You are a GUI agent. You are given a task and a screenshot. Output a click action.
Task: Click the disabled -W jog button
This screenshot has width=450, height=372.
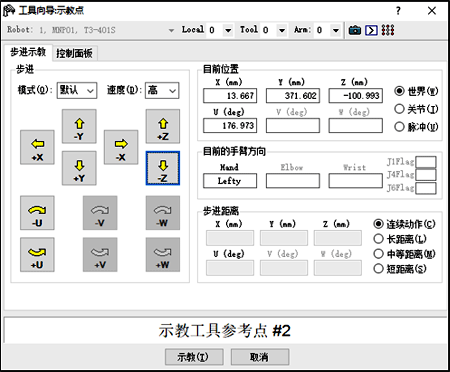(x=163, y=213)
